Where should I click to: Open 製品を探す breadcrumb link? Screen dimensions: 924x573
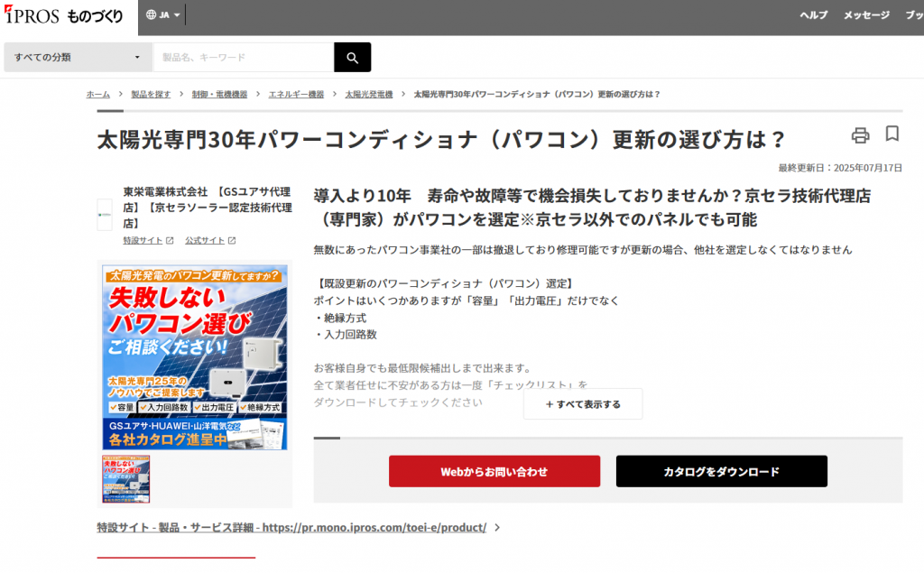151,95
